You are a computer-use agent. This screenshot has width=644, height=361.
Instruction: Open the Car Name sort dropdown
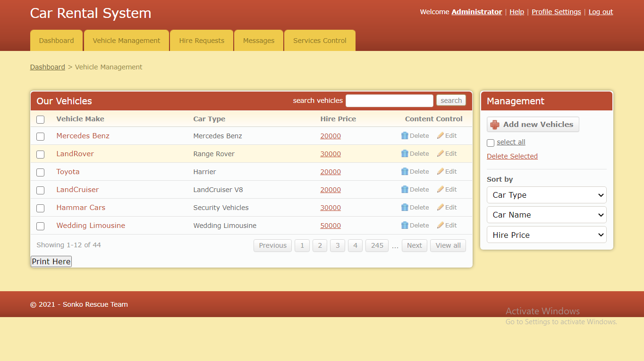546,215
